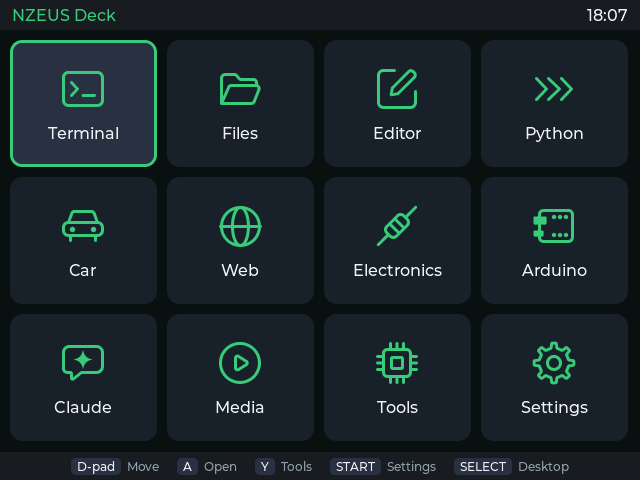Open the Terminal prompt icon
Viewport: 640px width, 480px height.
pyautogui.click(x=83, y=89)
